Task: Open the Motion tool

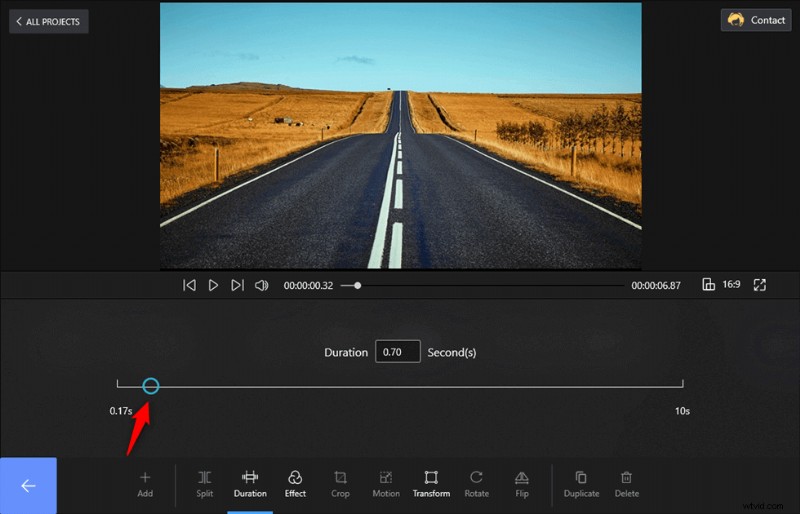Action: [x=386, y=484]
